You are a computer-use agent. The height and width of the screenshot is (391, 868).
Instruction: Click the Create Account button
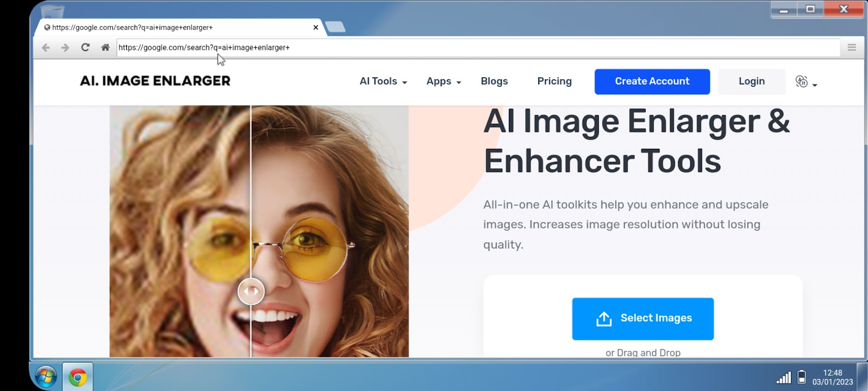(x=652, y=81)
